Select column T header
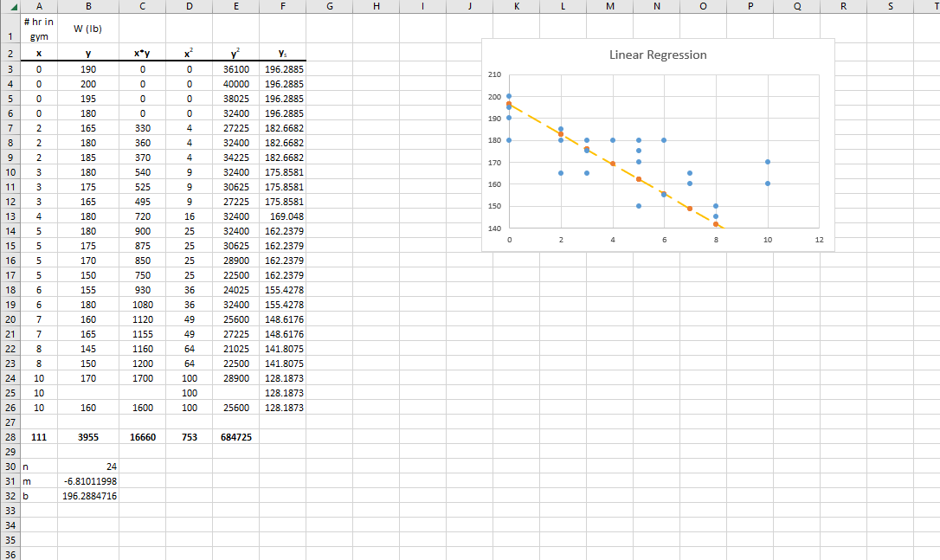This screenshot has height=560, width=940. coord(935,7)
